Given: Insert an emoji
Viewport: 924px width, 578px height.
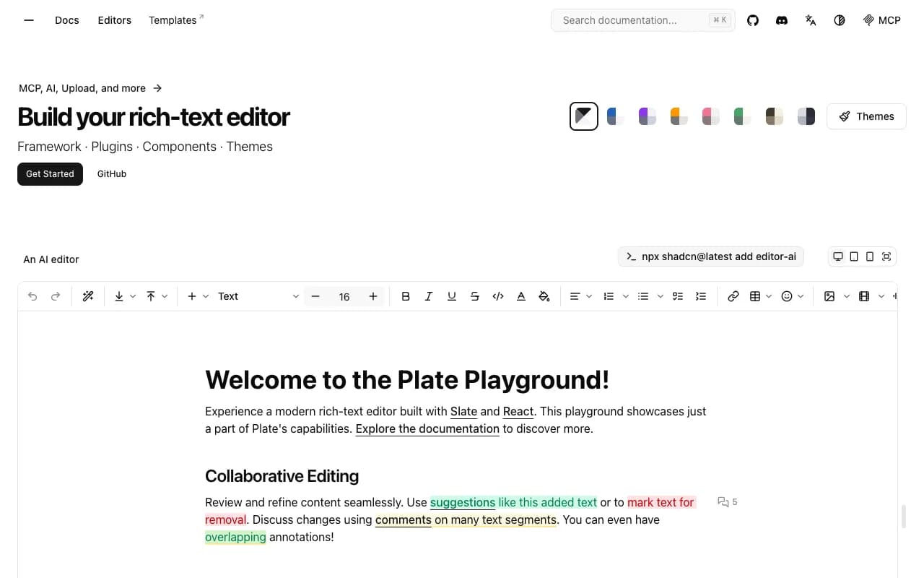Looking at the screenshot, I should click(788, 296).
